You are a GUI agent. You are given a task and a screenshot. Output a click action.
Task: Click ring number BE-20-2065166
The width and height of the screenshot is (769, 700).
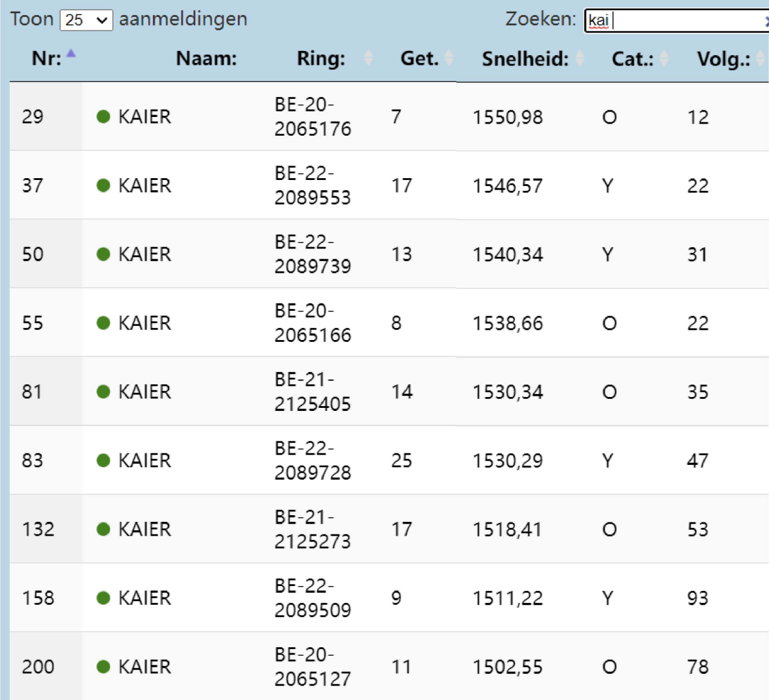[x=312, y=322]
